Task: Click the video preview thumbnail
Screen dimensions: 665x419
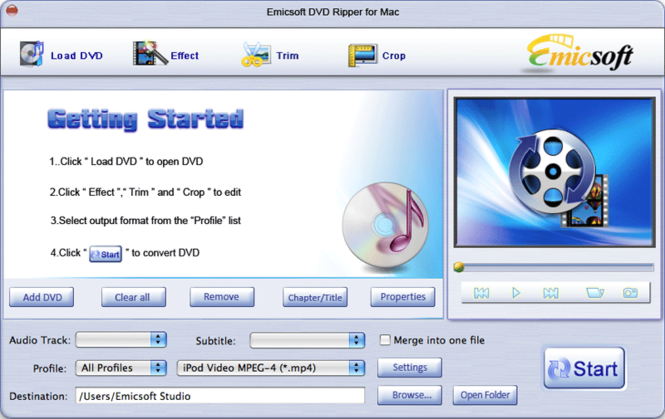Action: point(554,172)
